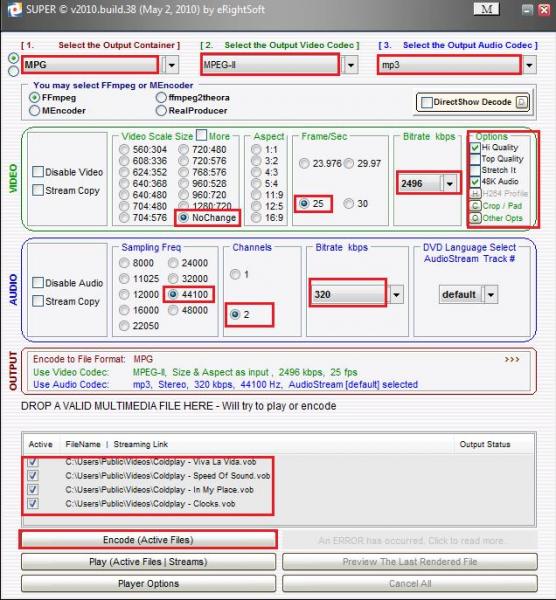Click the audio bitrate 320 field
This screenshot has width=556, height=600.
pyautogui.click(x=348, y=294)
